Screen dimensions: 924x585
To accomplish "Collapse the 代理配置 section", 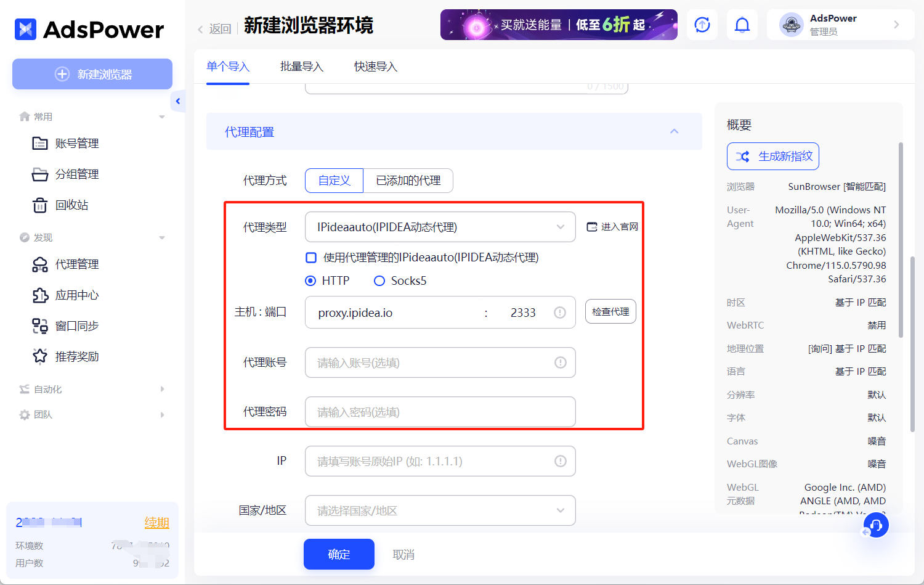I will click(x=674, y=131).
